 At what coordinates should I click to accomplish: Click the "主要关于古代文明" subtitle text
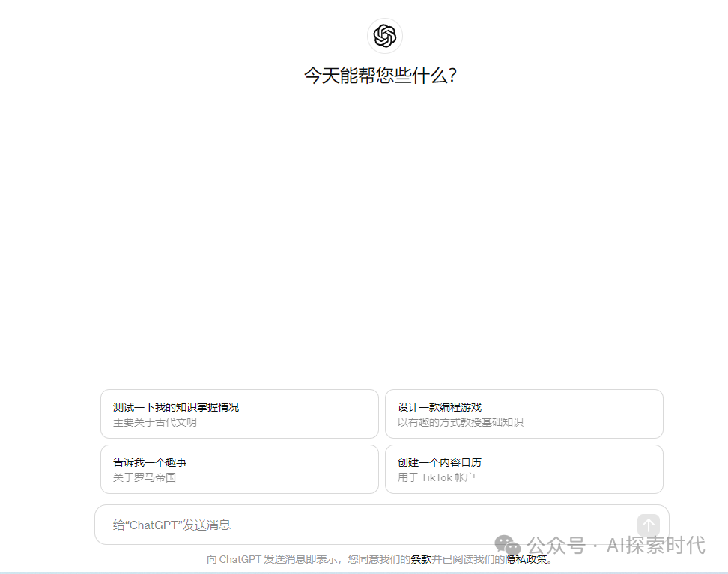click(155, 422)
